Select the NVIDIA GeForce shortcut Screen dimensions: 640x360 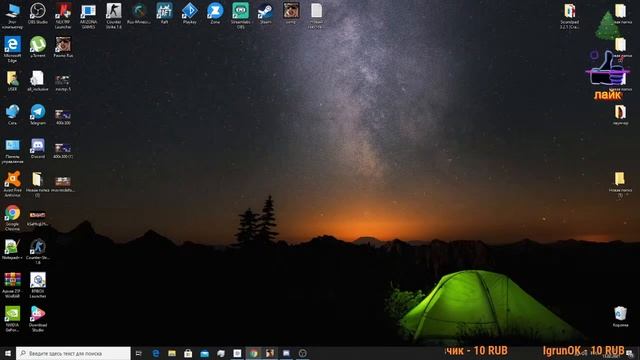12,319
